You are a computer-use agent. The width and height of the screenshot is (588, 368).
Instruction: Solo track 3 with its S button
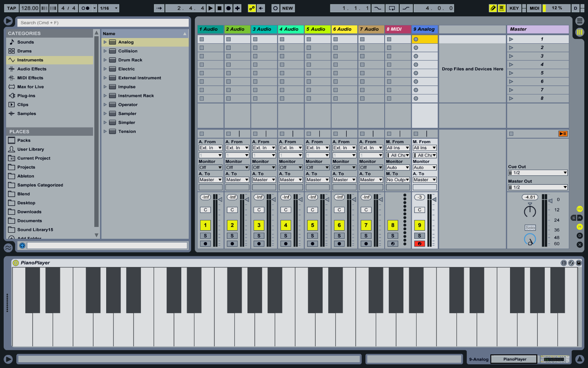[x=259, y=236]
